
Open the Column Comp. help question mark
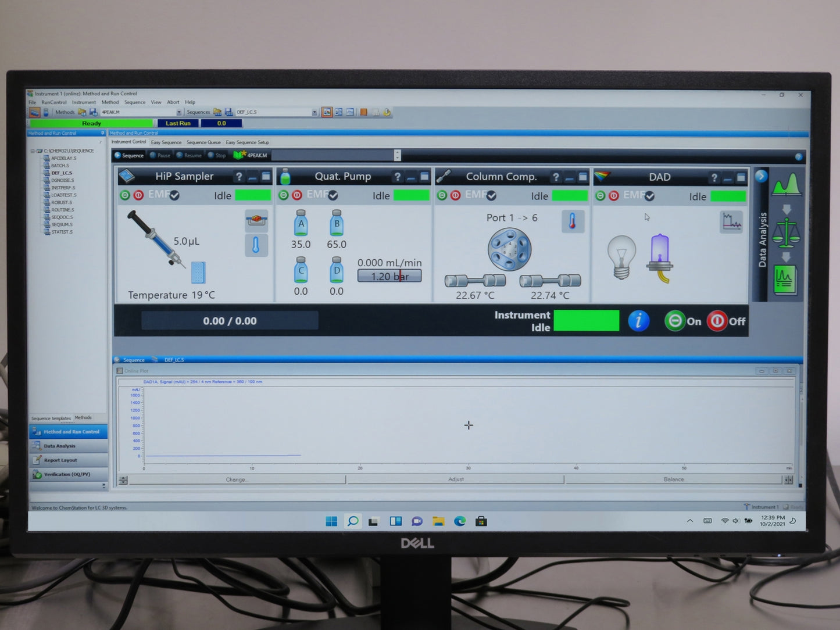[556, 177]
